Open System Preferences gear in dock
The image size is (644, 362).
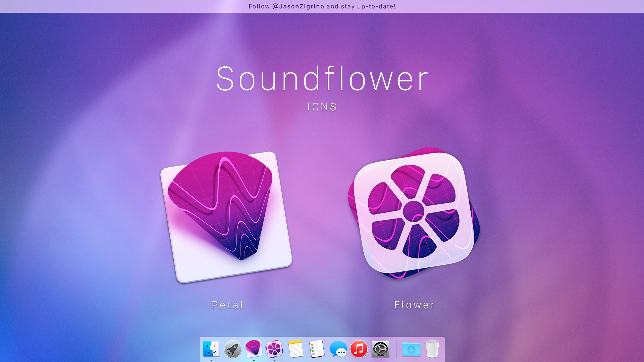(x=380, y=349)
